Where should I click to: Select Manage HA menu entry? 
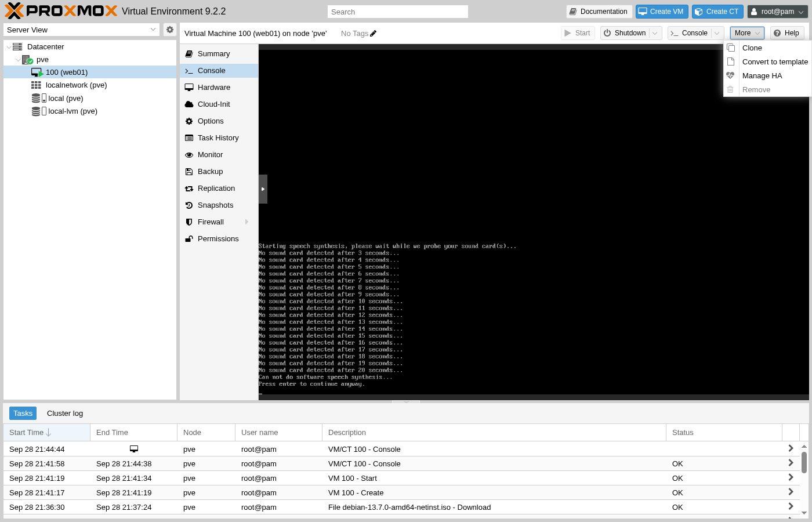[x=767, y=75]
